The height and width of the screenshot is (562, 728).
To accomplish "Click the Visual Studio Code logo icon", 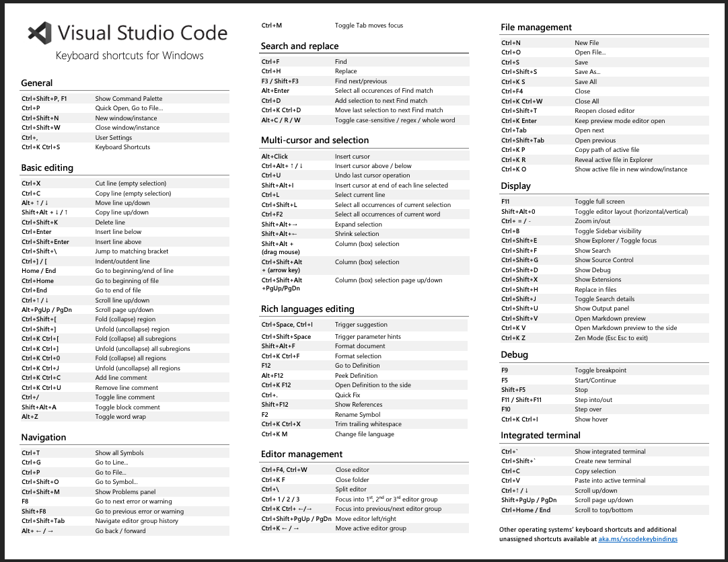I will point(40,33).
